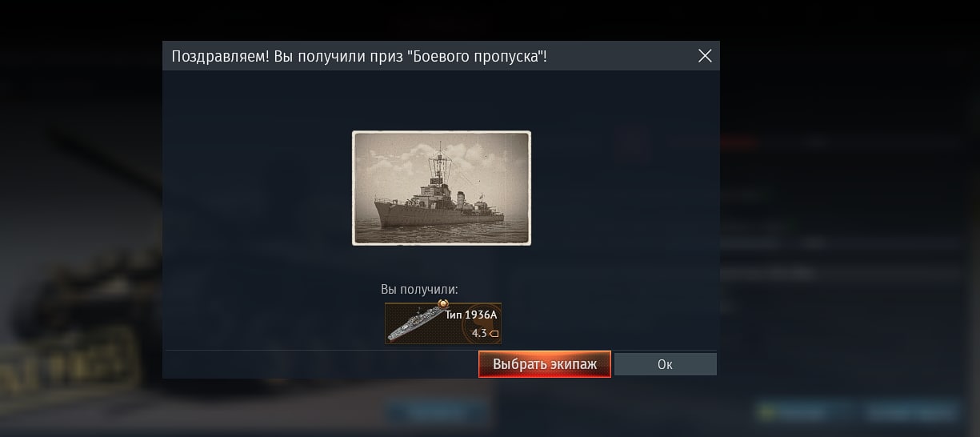The image size is (980, 437).
Task: Click empty dialog area left of the photograph
Action: point(256,188)
